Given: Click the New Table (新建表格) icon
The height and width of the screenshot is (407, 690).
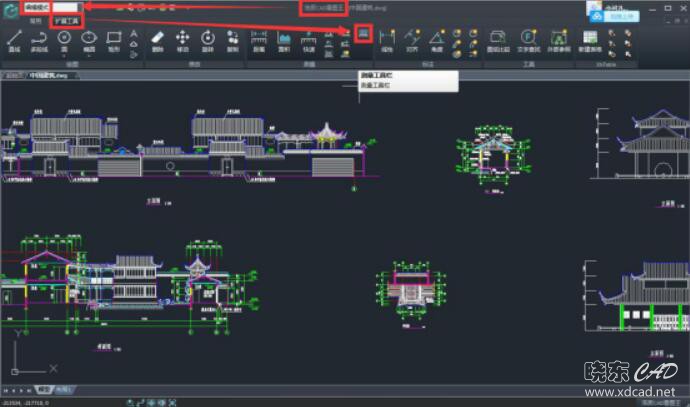Looking at the screenshot, I should (x=588, y=38).
